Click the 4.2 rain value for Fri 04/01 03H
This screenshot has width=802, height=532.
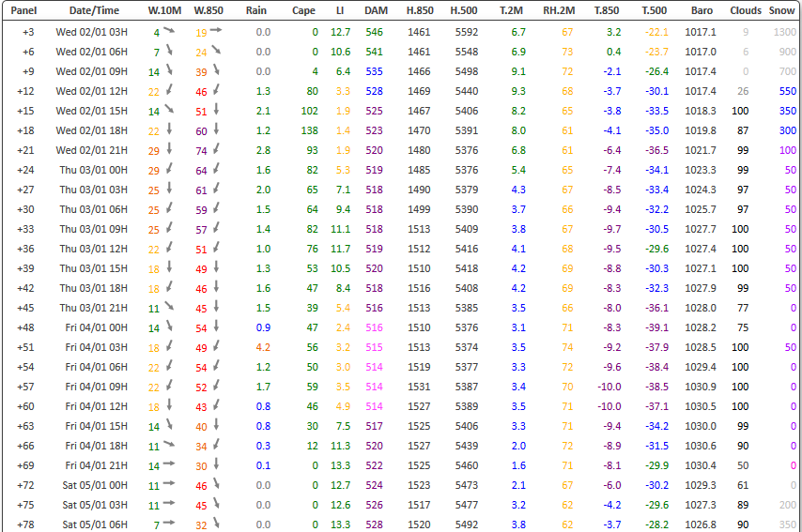click(x=263, y=347)
